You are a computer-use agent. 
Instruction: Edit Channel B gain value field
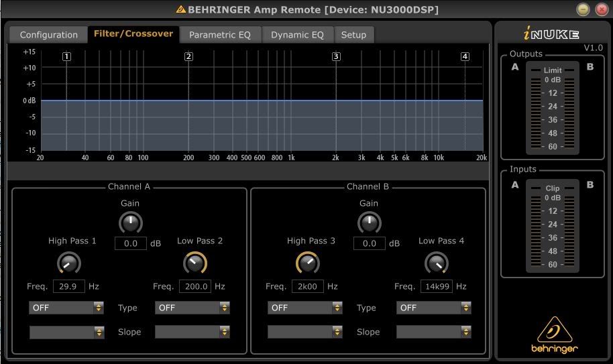coord(370,243)
